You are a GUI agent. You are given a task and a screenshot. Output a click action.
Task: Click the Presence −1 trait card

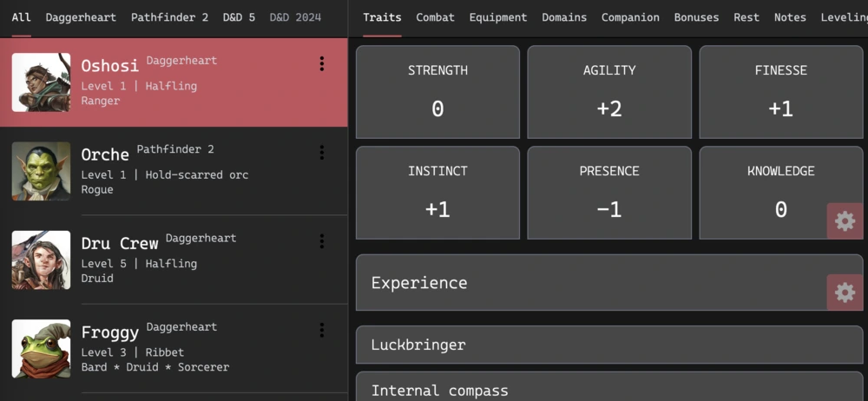pyautogui.click(x=609, y=193)
